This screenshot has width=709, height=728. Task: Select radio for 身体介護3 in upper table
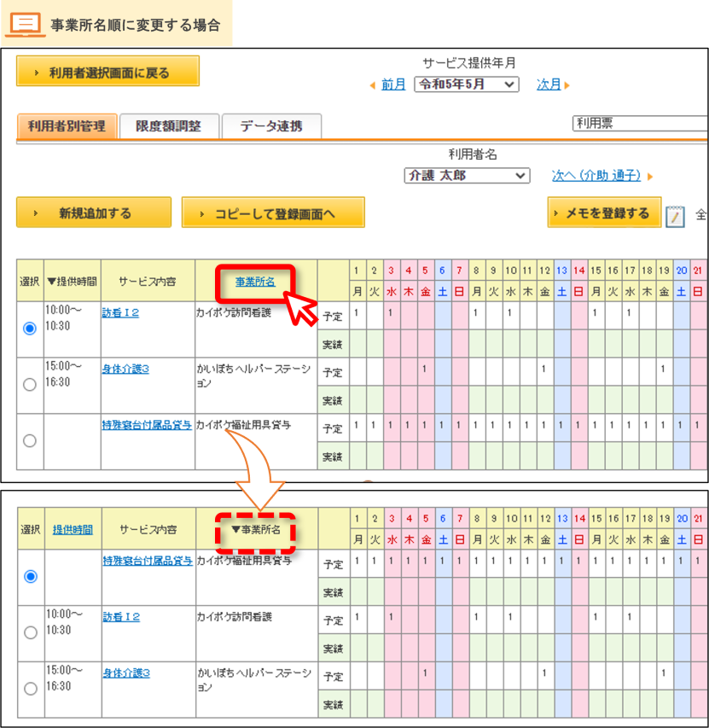pyautogui.click(x=30, y=384)
